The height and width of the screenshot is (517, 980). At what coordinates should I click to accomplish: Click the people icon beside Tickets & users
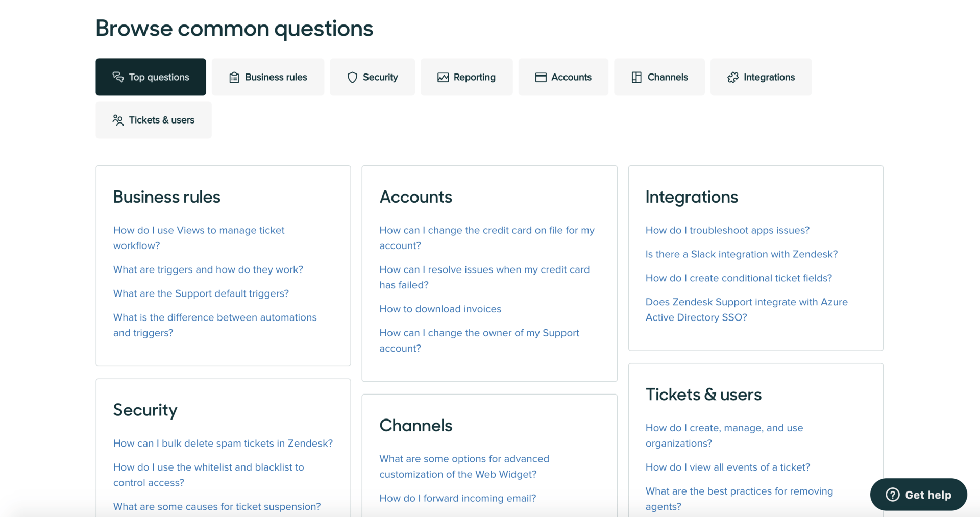pos(118,120)
